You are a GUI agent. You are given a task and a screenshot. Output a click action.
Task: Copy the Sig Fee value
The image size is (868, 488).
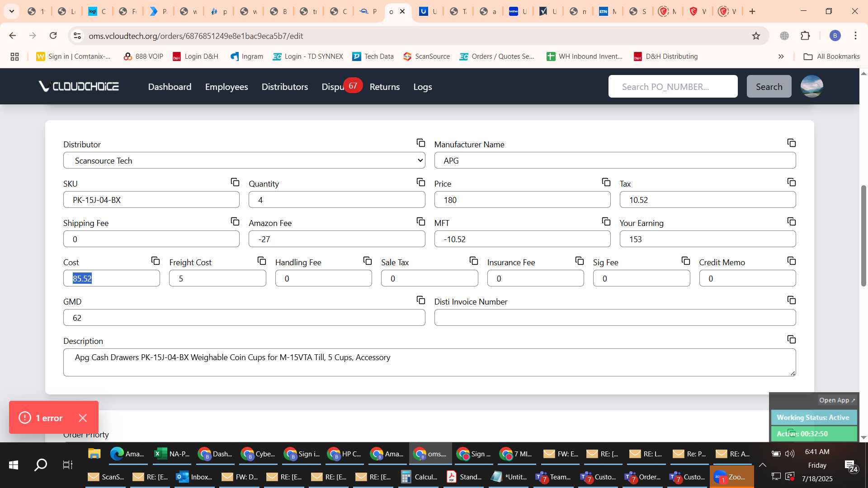click(x=685, y=261)
